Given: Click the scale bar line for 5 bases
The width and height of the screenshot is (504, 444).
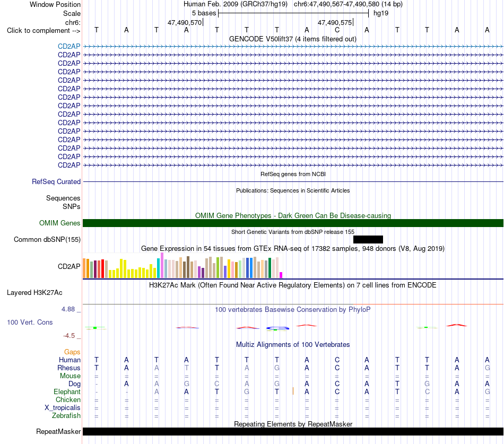Looking at the screenshot, I should [293, 13].
